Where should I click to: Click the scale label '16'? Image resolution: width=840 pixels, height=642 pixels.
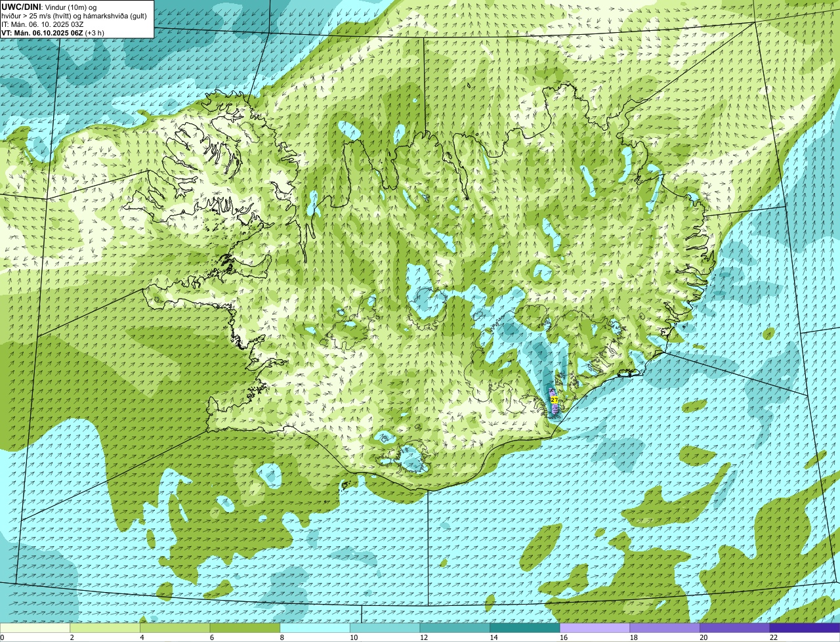564,637
